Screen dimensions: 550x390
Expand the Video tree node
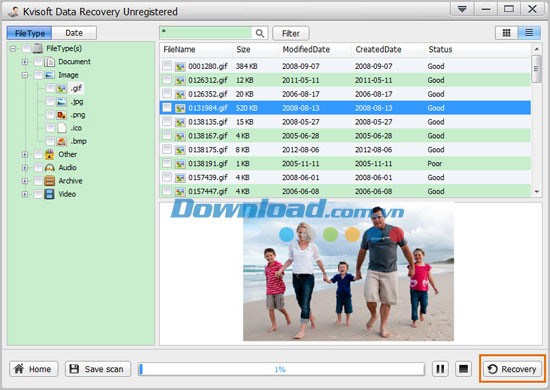(x=25, y=194)
